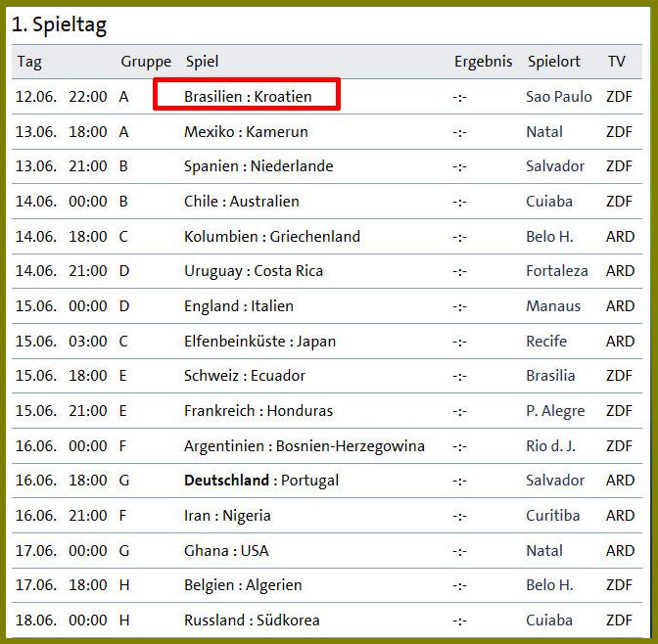Viewport: 658px width, 644px height.
Task: Click the Brasilien : Kroatien match
Action: (248, 96)
